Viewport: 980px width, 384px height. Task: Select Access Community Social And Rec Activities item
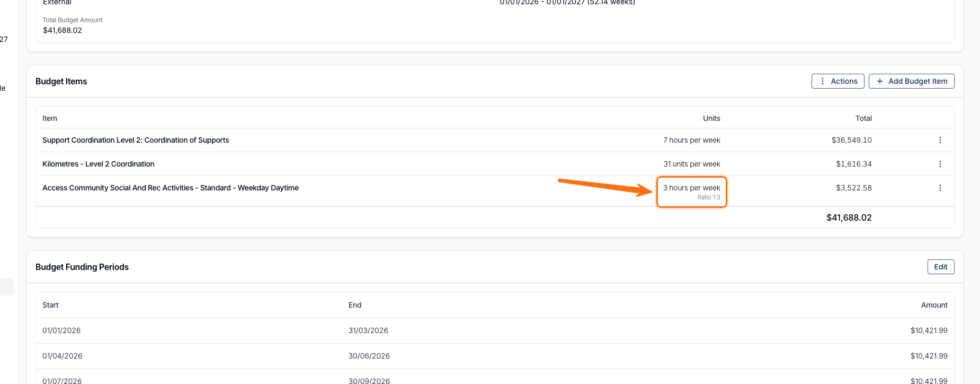(171, 188)
